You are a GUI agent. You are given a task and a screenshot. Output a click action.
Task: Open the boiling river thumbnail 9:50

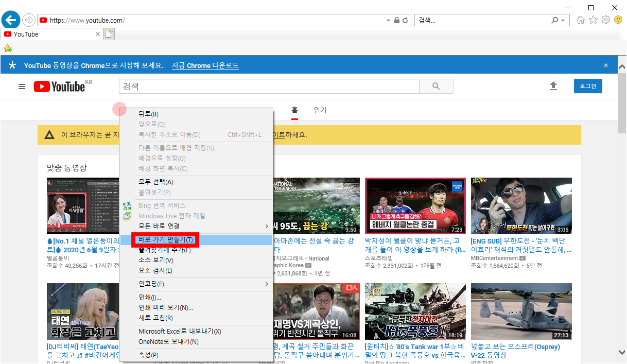pyautogui.click(x=316, y=206)
